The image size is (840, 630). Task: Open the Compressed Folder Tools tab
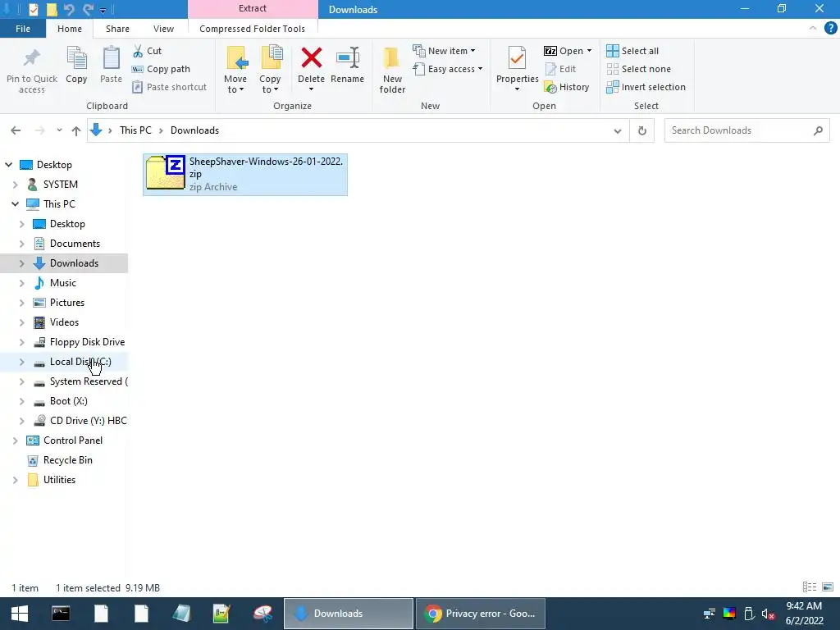tap(253, 29)
